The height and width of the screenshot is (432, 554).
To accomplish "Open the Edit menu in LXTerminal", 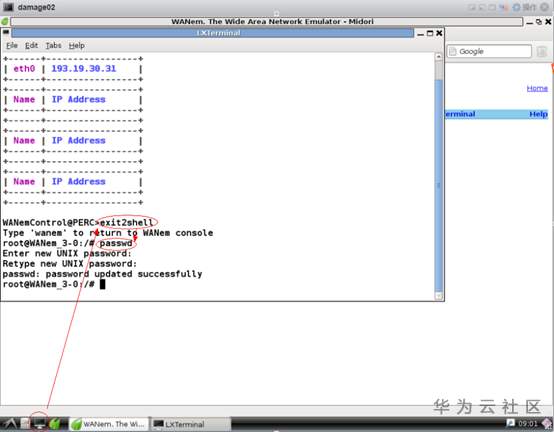I will [x=31, y=46].
